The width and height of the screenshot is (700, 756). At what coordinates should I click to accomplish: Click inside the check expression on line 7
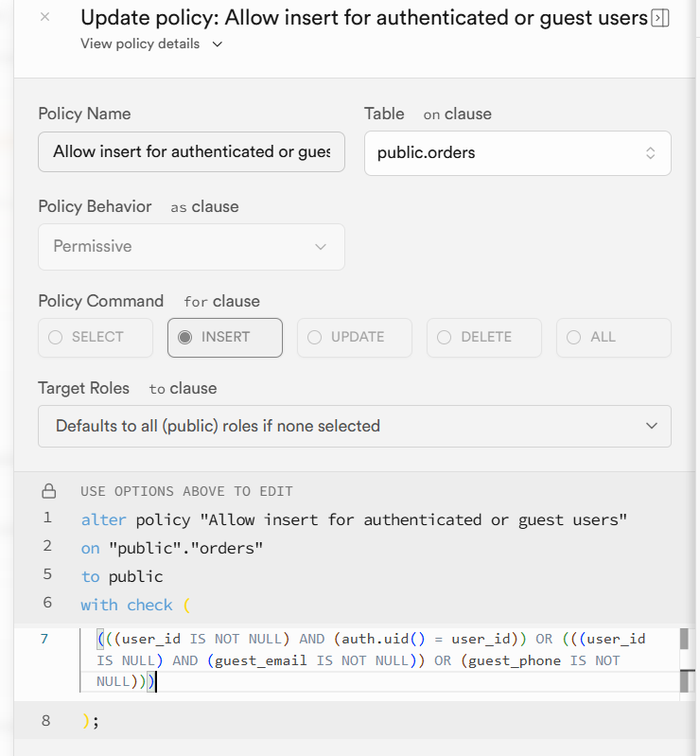359,660
